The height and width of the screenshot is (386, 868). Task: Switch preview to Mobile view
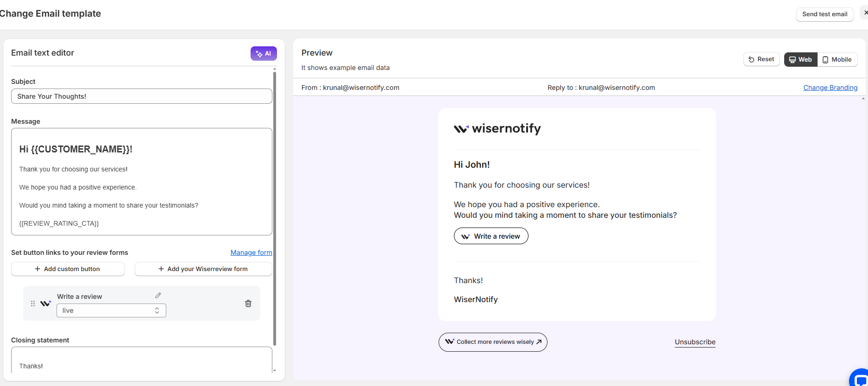837,59
